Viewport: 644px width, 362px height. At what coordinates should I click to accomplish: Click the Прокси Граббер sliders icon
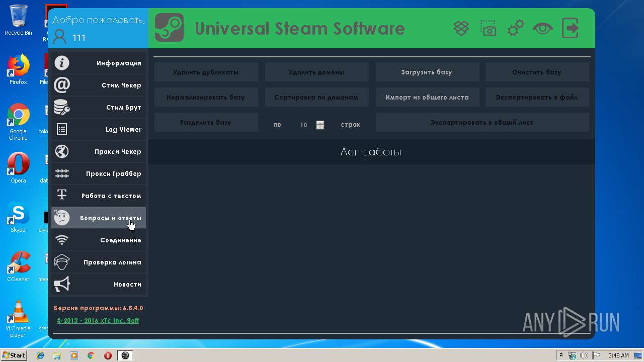coord(62,173)
